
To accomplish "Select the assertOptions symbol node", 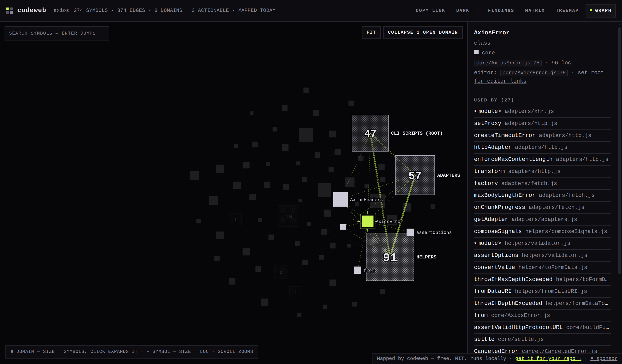I will click(410, 232).
